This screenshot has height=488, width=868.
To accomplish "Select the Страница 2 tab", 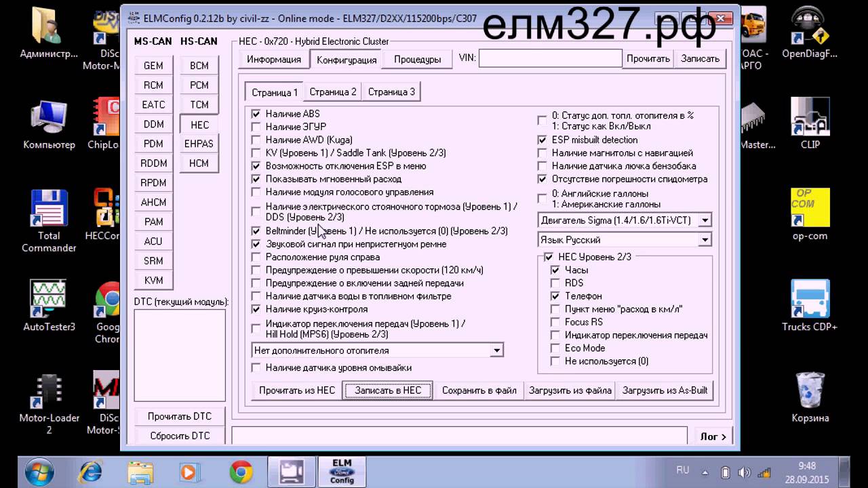I will click(x=333, y=91).
